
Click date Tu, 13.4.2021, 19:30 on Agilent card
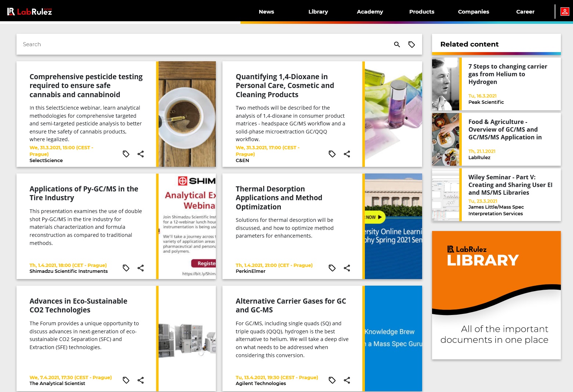277,377
